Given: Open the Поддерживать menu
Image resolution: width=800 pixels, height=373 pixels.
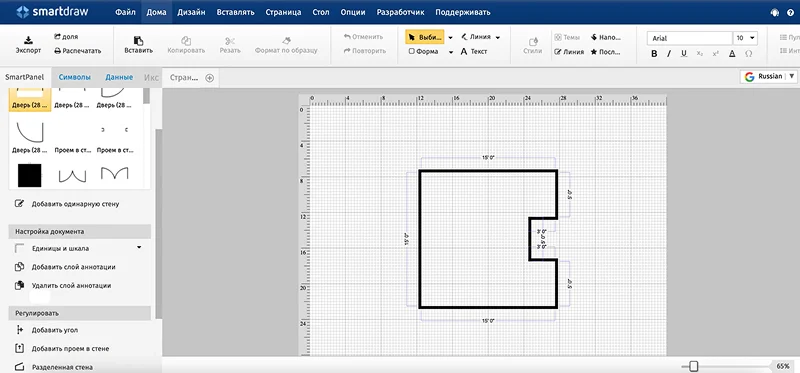Looking at the screenshot, I should click(463, 12).
